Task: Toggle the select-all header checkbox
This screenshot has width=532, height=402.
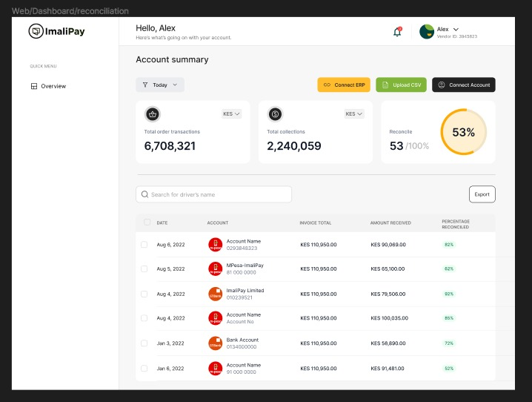Action: click(x=147, y=222)
